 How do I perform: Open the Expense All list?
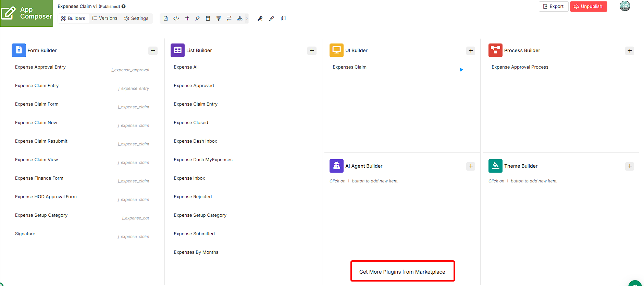click(x=186, y=67)
